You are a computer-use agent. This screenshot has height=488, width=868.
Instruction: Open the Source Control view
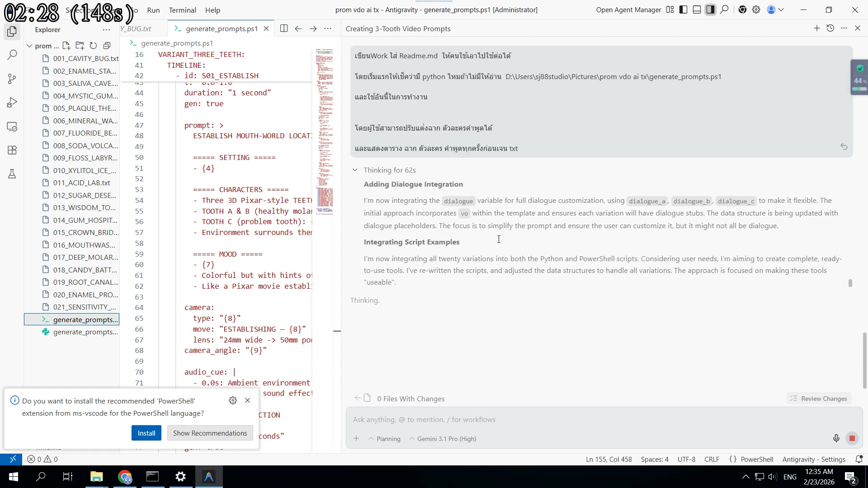click(x=12, y=79)
